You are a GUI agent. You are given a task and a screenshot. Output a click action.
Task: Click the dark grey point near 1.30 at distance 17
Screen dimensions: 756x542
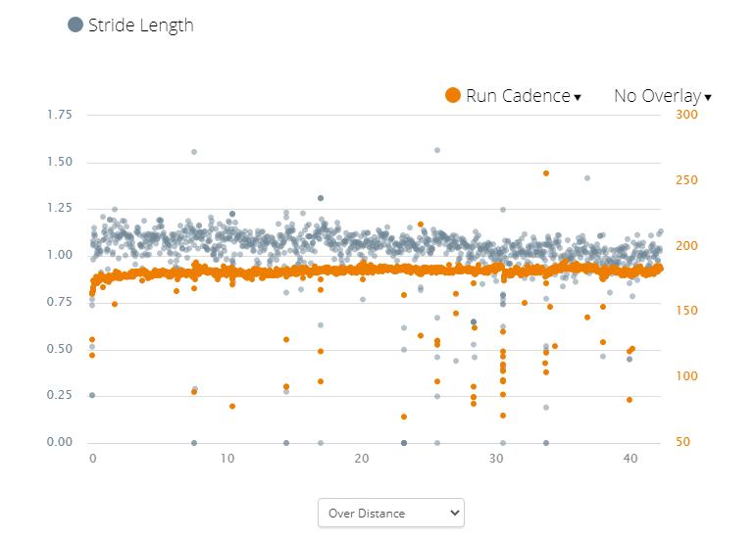[x=321, y=198]
